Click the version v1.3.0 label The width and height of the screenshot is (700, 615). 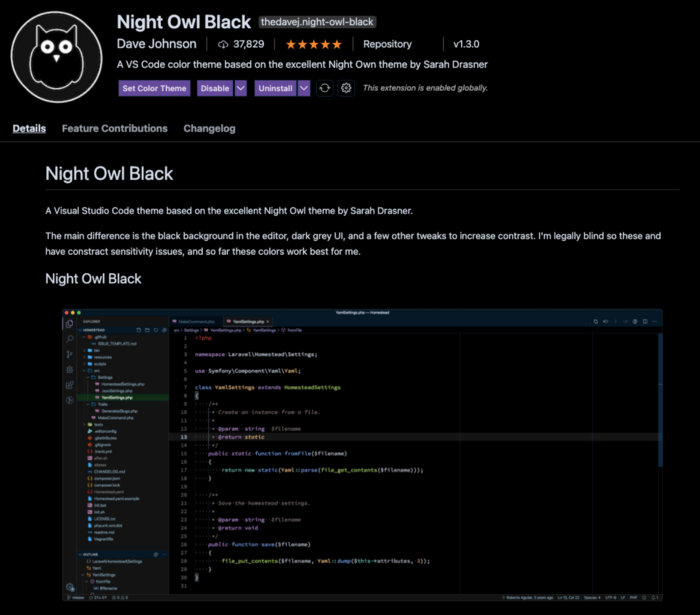click(x=466, y=44)
